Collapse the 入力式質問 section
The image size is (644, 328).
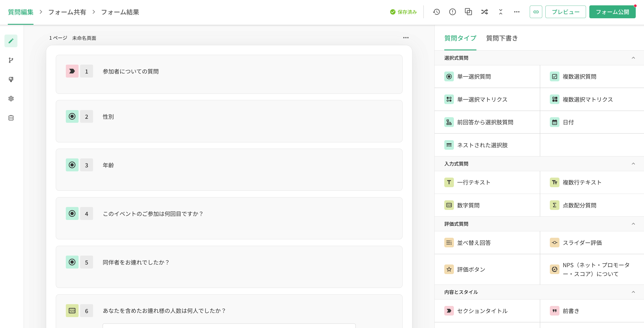[633, 164]
